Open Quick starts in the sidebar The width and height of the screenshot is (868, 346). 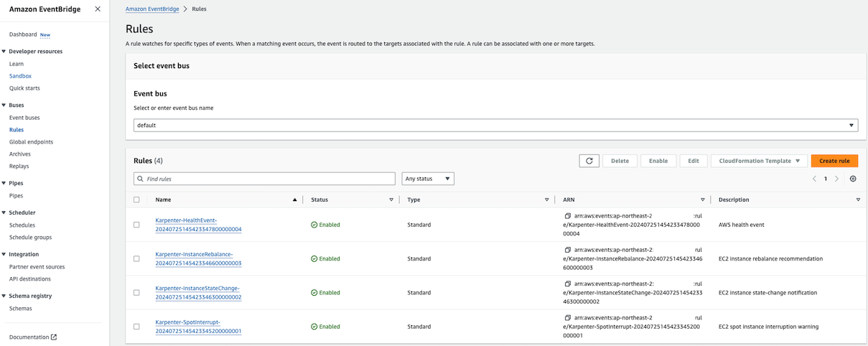pos(24,88)
